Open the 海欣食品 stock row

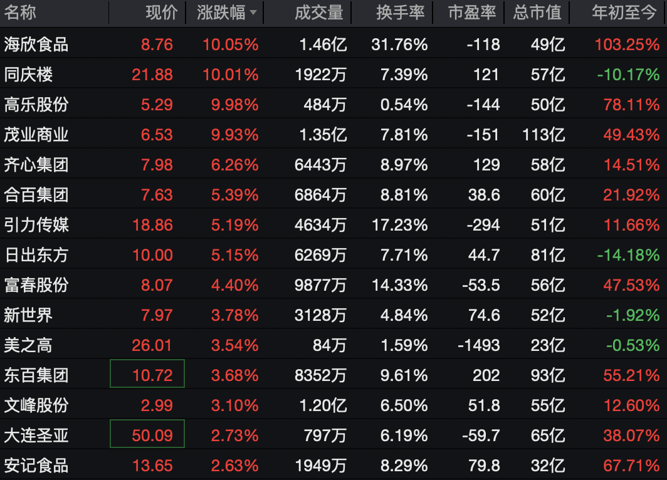[37, 45]
